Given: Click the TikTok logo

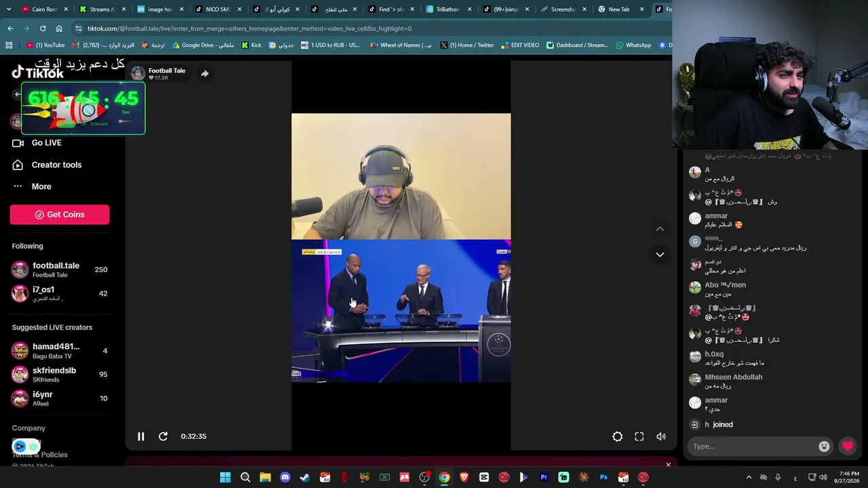Looking at the screenshot, I should [x=38, y=73].
